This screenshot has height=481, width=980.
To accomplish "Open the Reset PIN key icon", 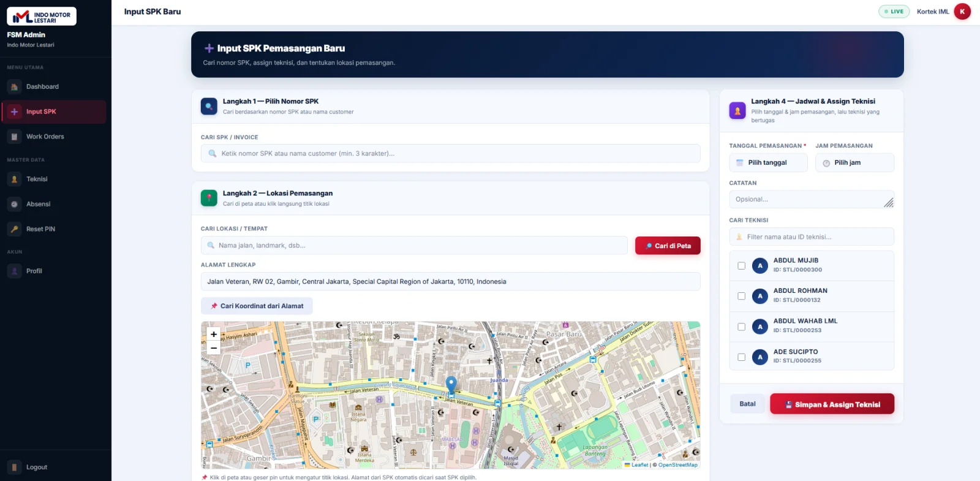I will tap(14, 229).
